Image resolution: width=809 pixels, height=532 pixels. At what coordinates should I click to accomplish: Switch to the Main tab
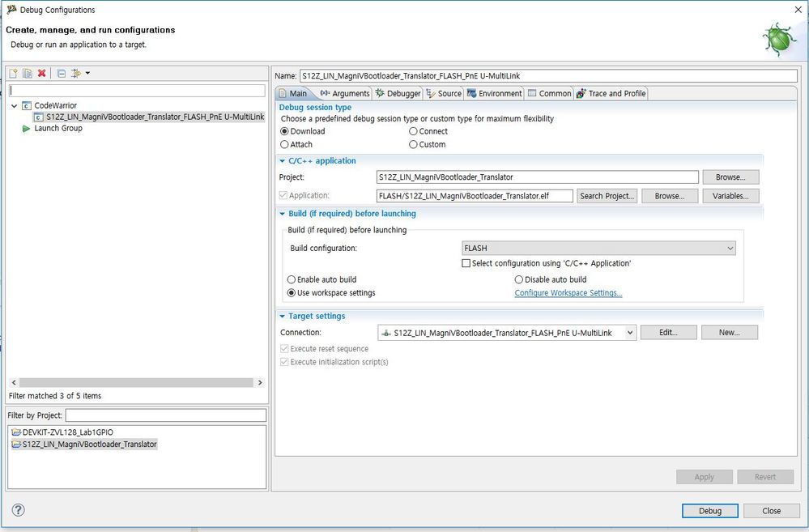pyautogui.click(x=294, y=93)
